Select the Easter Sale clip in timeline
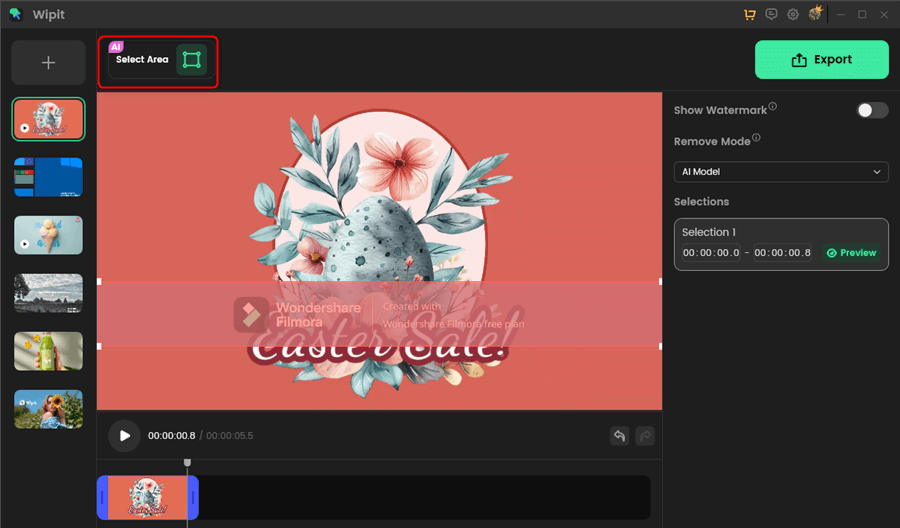Screen dimensions: 900x528 [148, 498]
